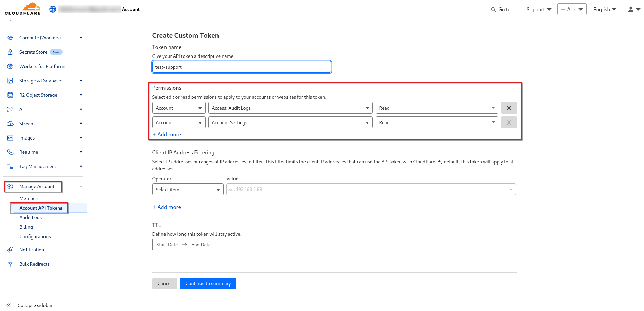Click the Bulk Redirects funnel icon
Screen dimensions: 644x311
point(10,264)
